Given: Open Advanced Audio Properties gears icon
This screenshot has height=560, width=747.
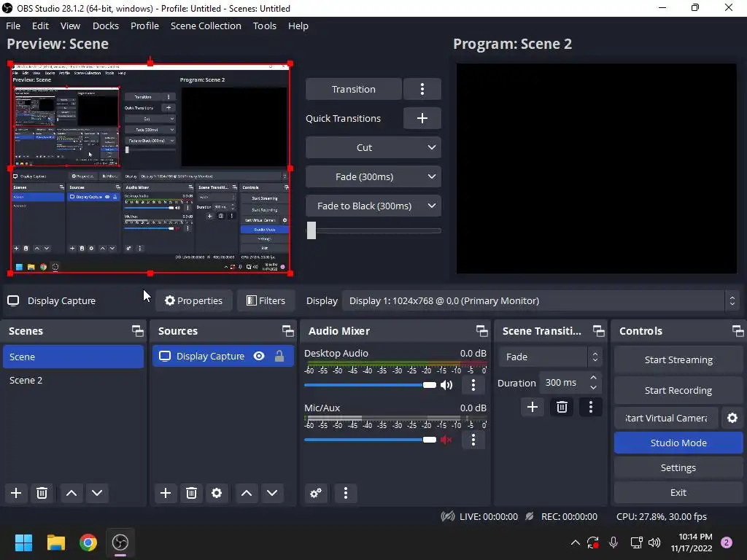Looking at the screenshot, I should (316, 493).
